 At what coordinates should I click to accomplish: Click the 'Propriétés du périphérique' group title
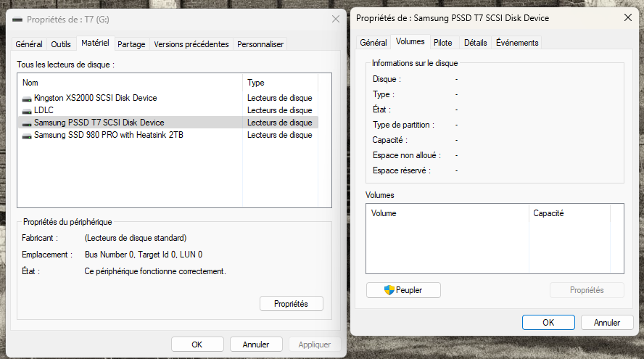click(x=67, y=222)
